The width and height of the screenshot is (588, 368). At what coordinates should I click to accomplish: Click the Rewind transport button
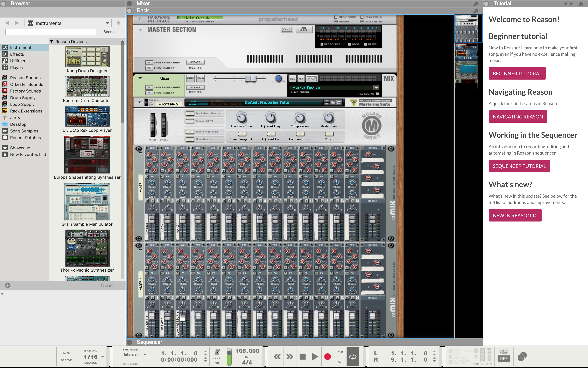coord(277,357)
